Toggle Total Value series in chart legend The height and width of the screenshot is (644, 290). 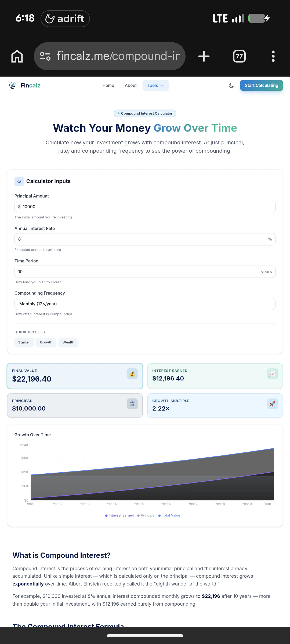[x=169, y=515]
